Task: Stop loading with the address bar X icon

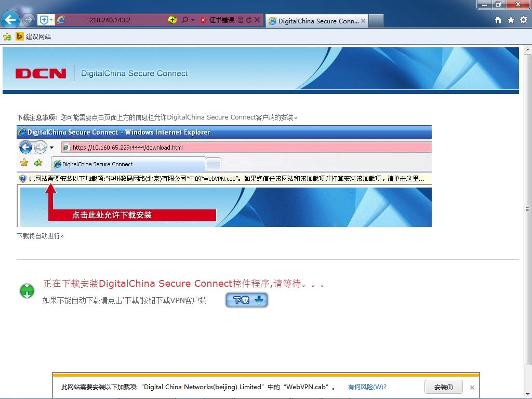Action: point(257,20)
